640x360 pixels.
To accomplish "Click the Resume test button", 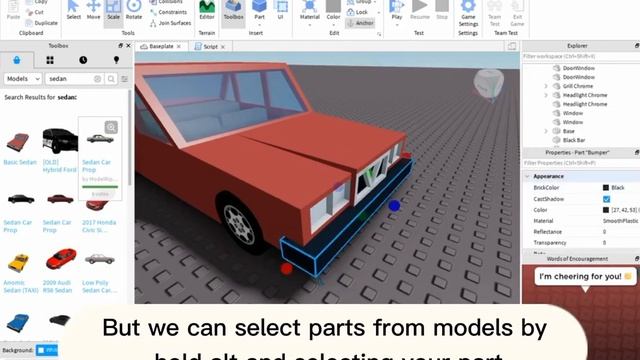I will click(420, 10).
